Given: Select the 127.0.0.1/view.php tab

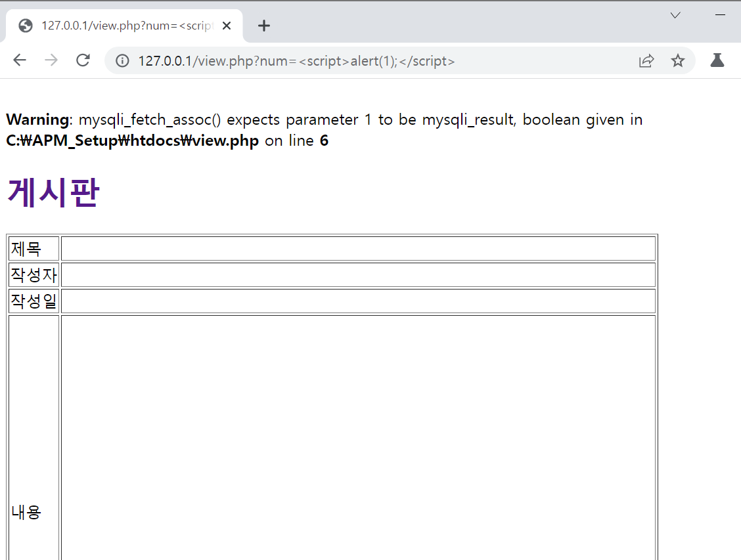Looking at the screenshot, I should (124, 26).
